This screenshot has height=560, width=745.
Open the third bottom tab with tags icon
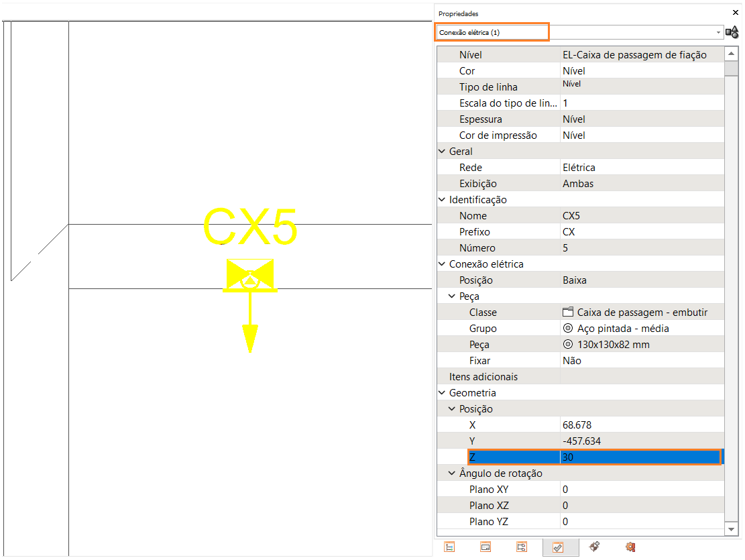tap(521, 547)
